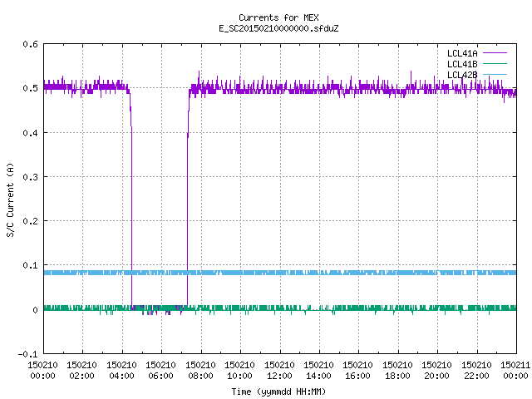
Task: Click the y-axis tick value 0.1
Action: point(30,265)
